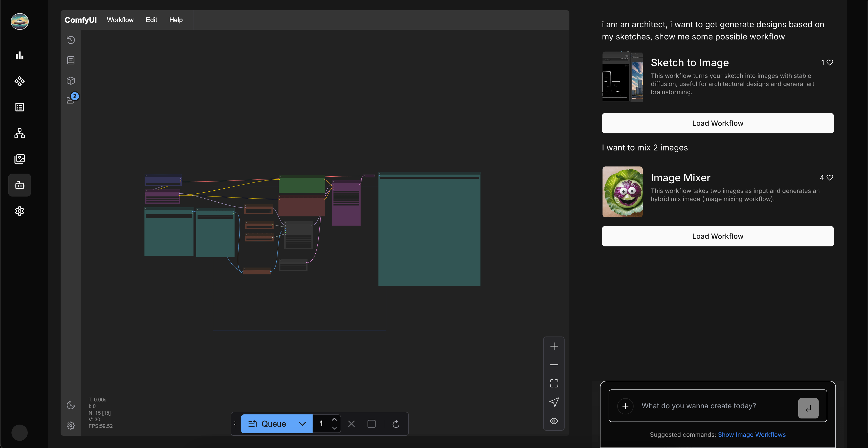Open the bar chart dashboard icon
868x448 pixels.
pos(20,55)
